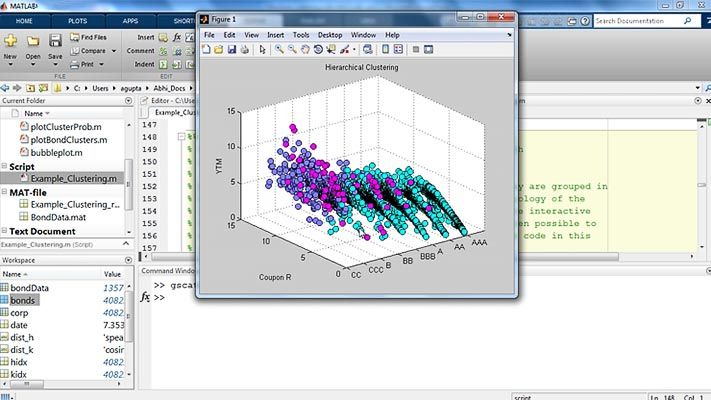
Task: Click the Insert Colorbar icon
Action: click(x=388, y=49)
